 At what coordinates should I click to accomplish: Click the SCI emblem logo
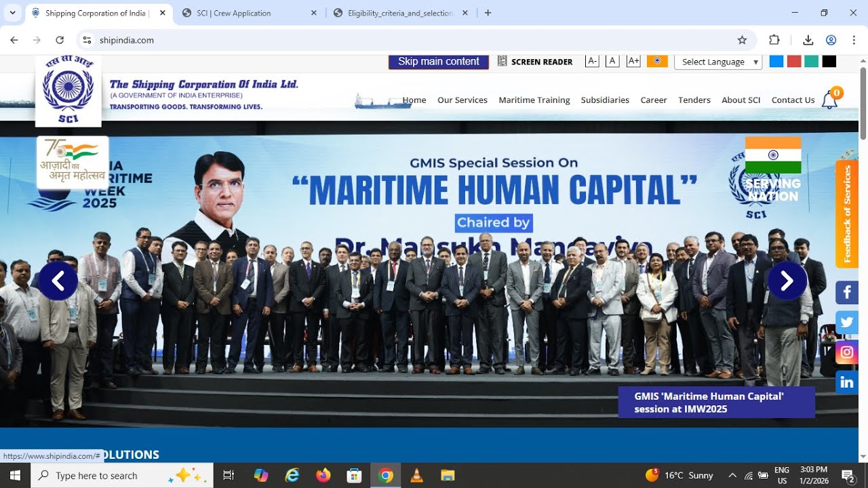click(x=68, y=91)
